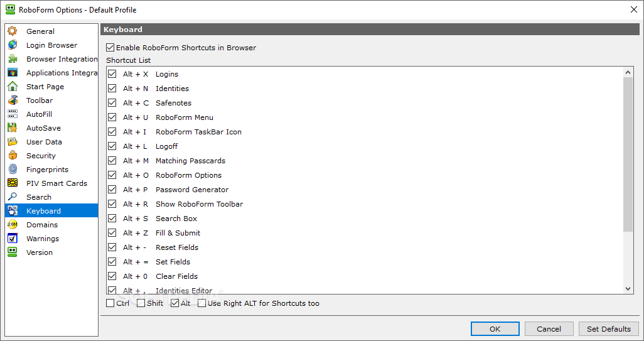
Task: Click shortcut list scroll up arrow
Action: [628, 73]
